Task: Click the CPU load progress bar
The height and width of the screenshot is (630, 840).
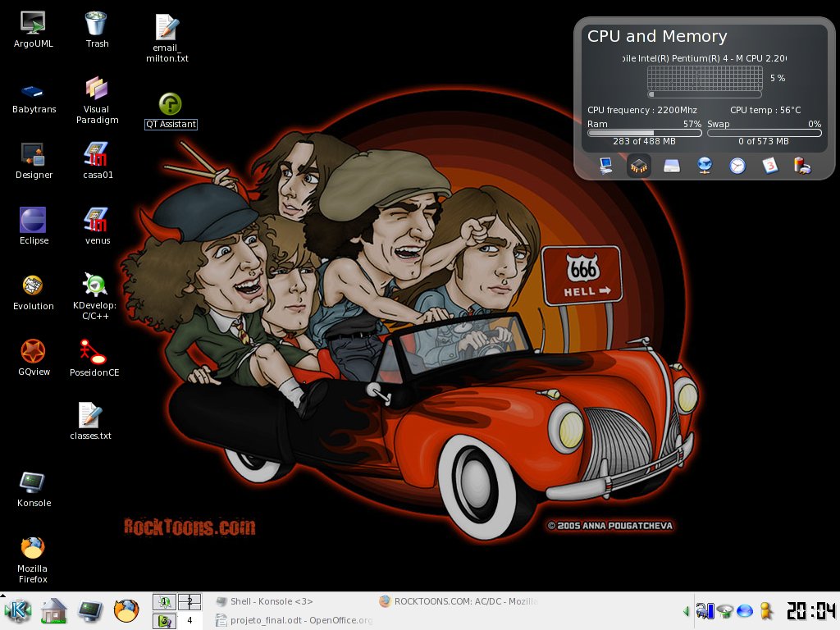Action: 705,94
